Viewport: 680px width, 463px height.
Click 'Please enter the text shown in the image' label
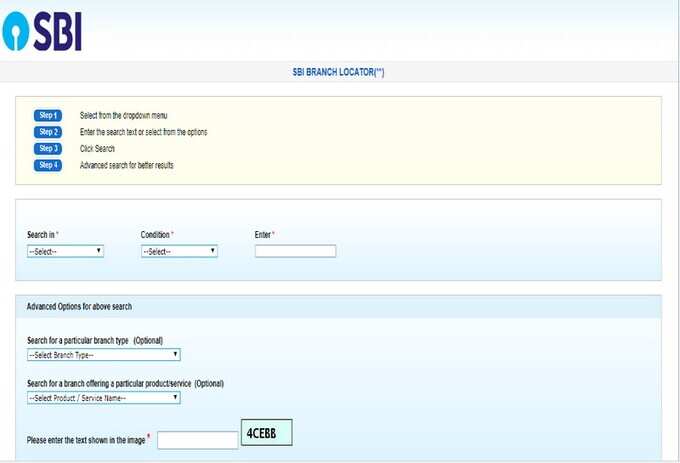[x=86, y=440]
